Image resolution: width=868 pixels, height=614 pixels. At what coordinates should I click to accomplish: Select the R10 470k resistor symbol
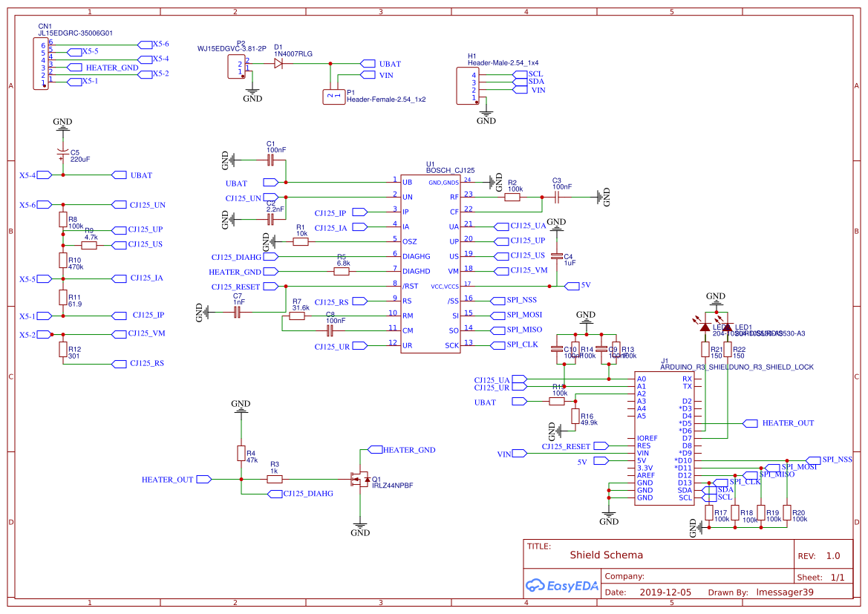63,261
